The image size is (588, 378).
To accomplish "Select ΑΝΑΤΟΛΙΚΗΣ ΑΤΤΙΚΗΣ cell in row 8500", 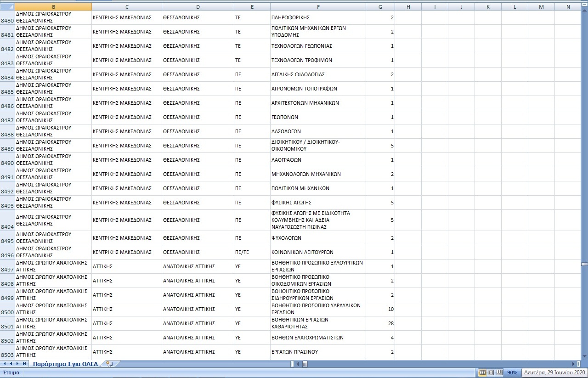I will (x=198, y=309).
